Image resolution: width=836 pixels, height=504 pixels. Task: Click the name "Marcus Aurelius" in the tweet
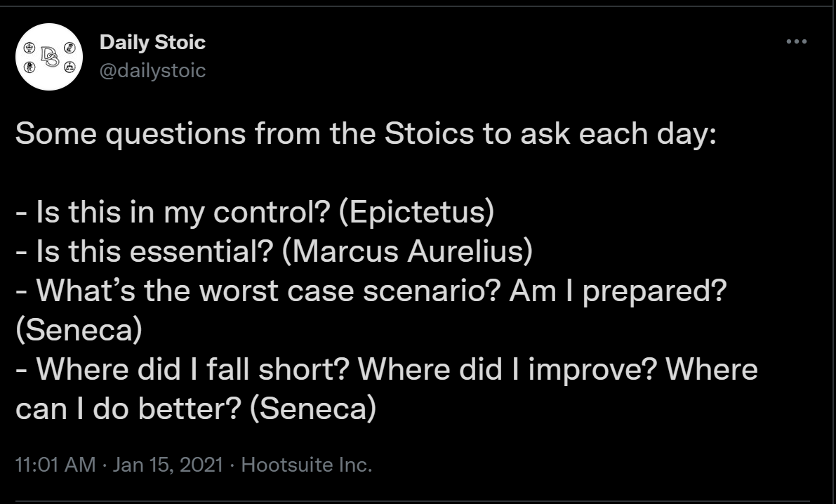[407, 251]
